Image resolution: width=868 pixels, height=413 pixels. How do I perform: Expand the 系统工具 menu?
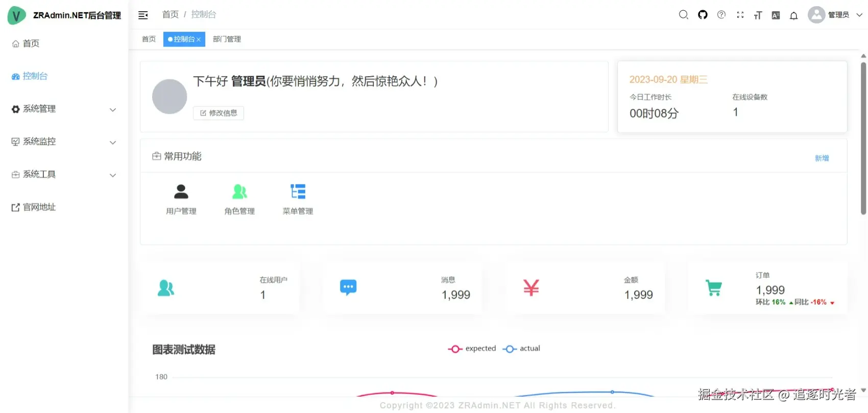tap(64, 174)
